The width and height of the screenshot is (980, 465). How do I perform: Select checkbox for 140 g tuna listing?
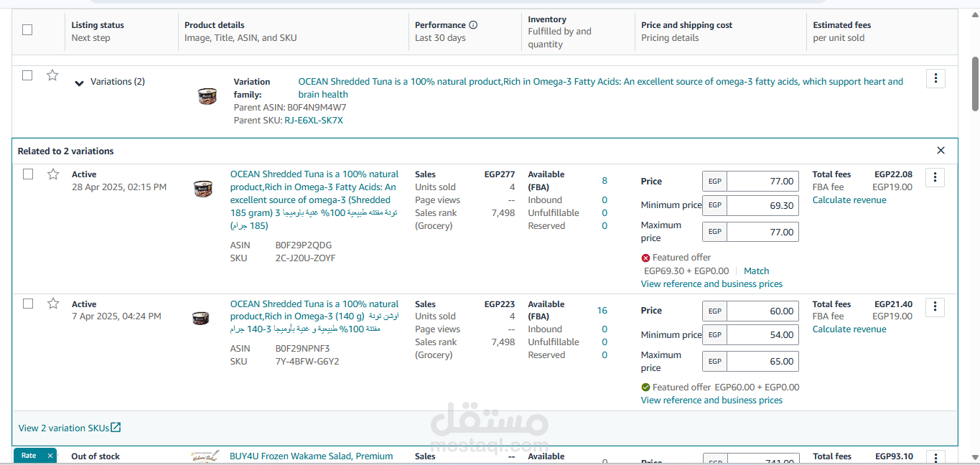(27, 304)
